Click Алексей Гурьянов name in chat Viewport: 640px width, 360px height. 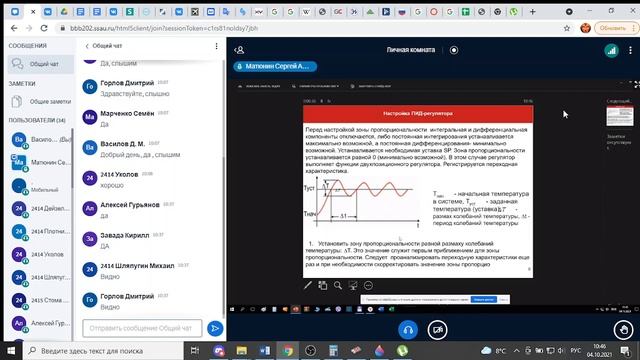pos(130,205)
